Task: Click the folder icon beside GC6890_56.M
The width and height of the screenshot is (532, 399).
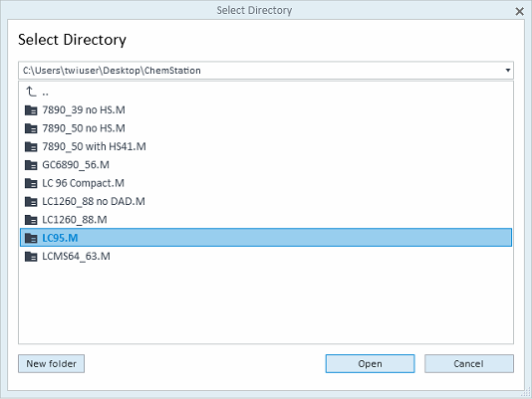Action: point(31,165)
